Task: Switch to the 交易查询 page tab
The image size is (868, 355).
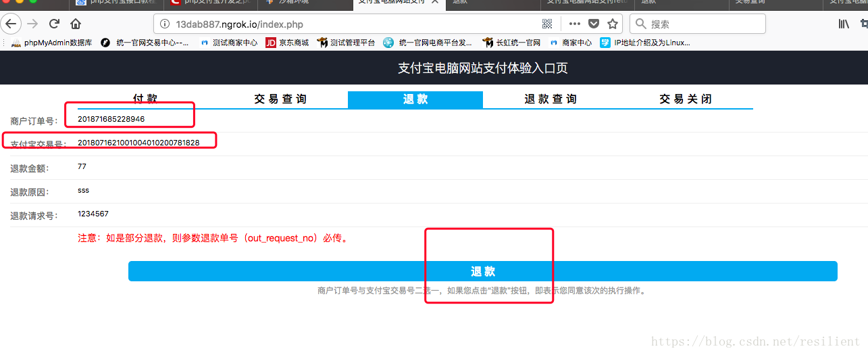Action: pos(280,99)
